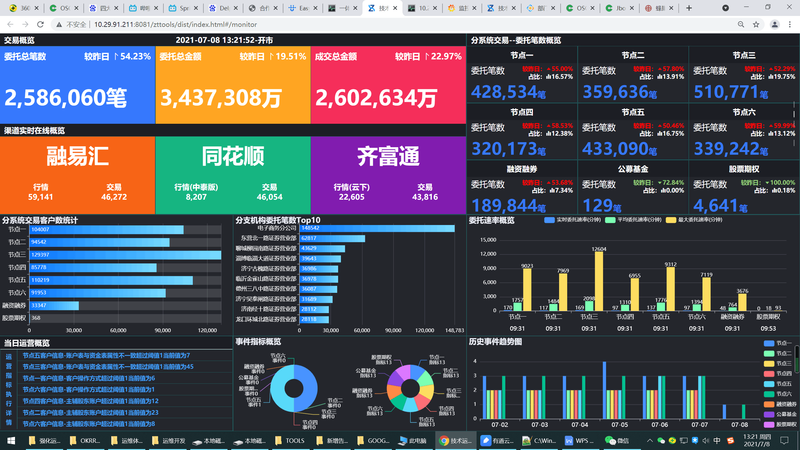The height and width of the screenshot is (450, 800).
Task: Switch to the Eas browser tab
Action: (303, 8)
